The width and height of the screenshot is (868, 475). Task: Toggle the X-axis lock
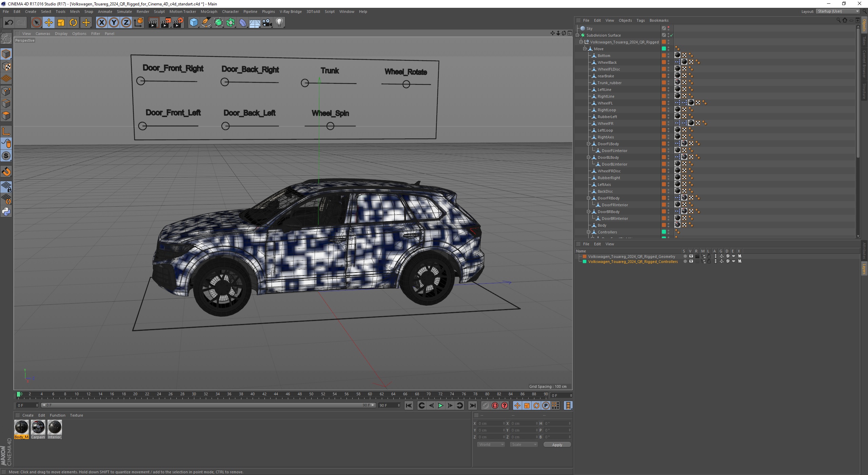click(x=101, y=23)
